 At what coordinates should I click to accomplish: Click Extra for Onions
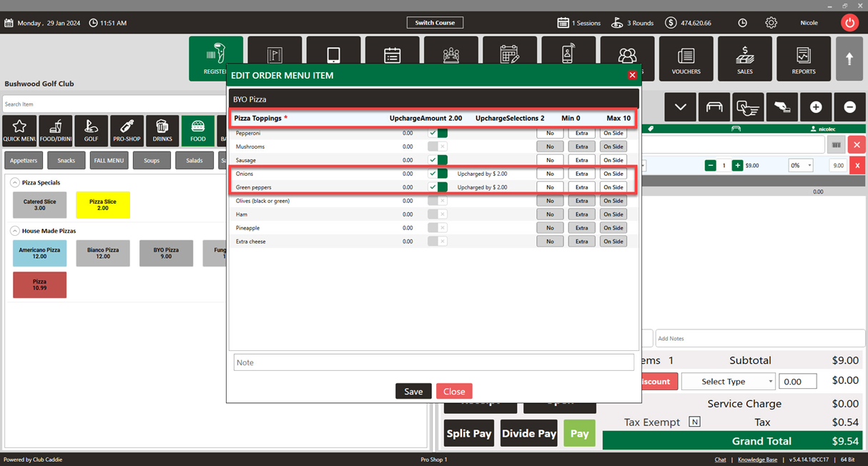click(582, 174)
